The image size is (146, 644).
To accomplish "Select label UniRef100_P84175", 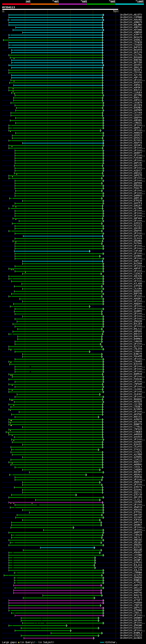I will [131, 188].
